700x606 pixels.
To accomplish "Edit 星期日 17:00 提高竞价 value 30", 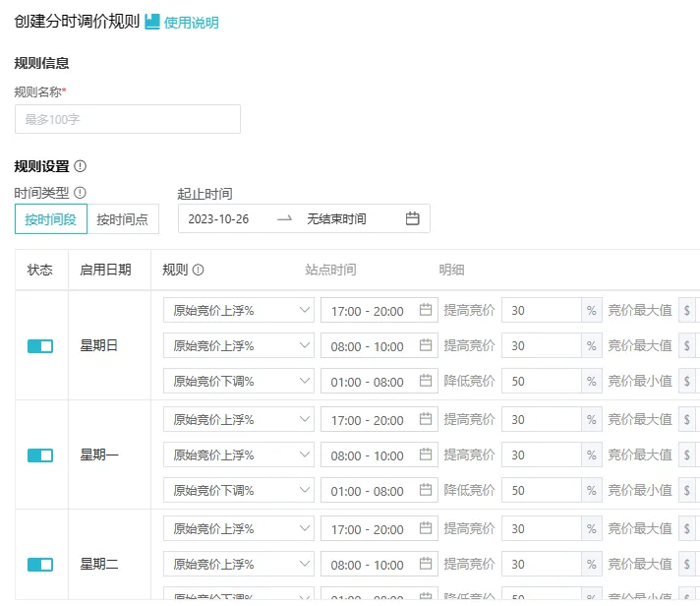I will (x=542, y=310).
